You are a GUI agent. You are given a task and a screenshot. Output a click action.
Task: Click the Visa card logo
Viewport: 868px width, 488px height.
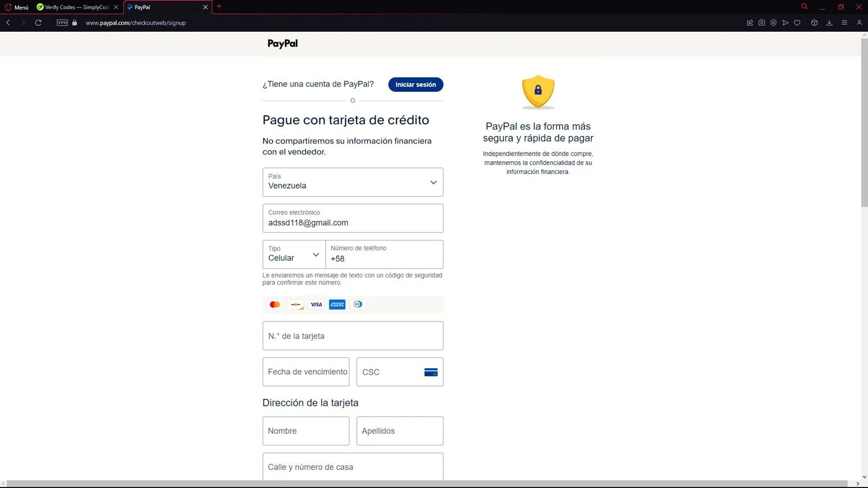[x=317, y=305]
